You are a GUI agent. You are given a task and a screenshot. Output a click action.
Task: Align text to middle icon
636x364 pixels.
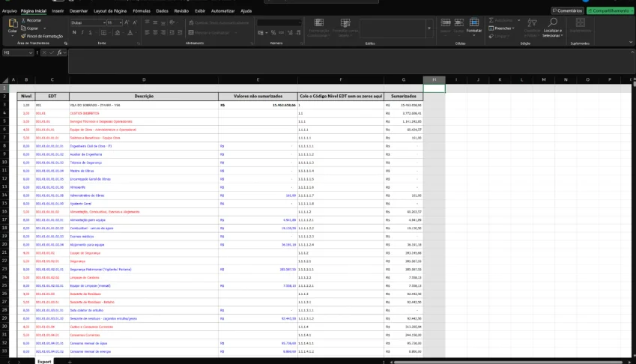click(x=155, y=22)
